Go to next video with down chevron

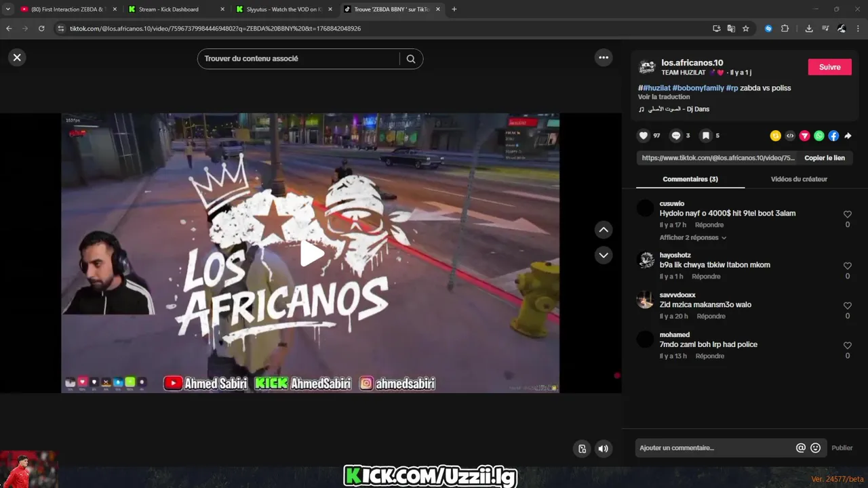click(604, 255)
